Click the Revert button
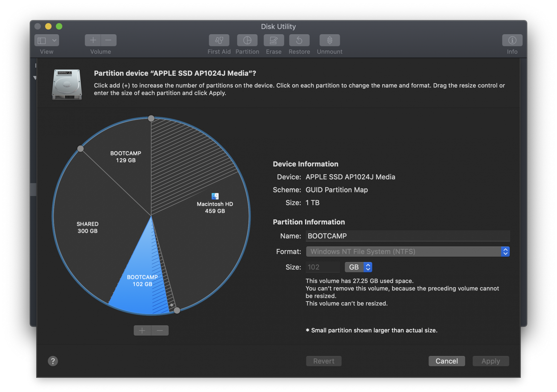Viewport: 557px width, 392px height. point(324,361)
